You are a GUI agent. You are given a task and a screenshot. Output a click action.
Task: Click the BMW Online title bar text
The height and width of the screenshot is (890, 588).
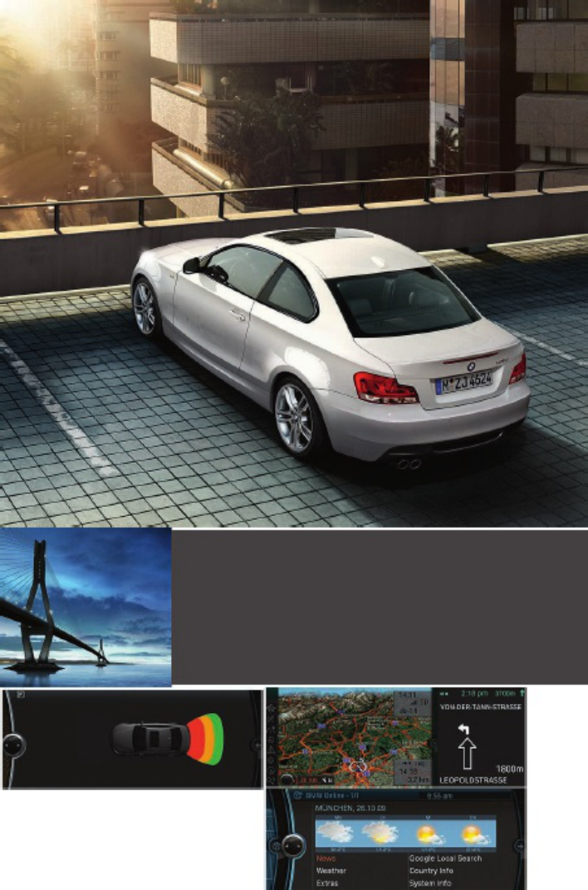point(332,796)
